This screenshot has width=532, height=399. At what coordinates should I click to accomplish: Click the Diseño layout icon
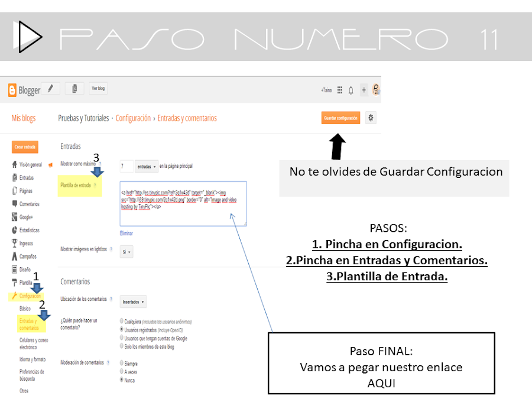(14, 270)
